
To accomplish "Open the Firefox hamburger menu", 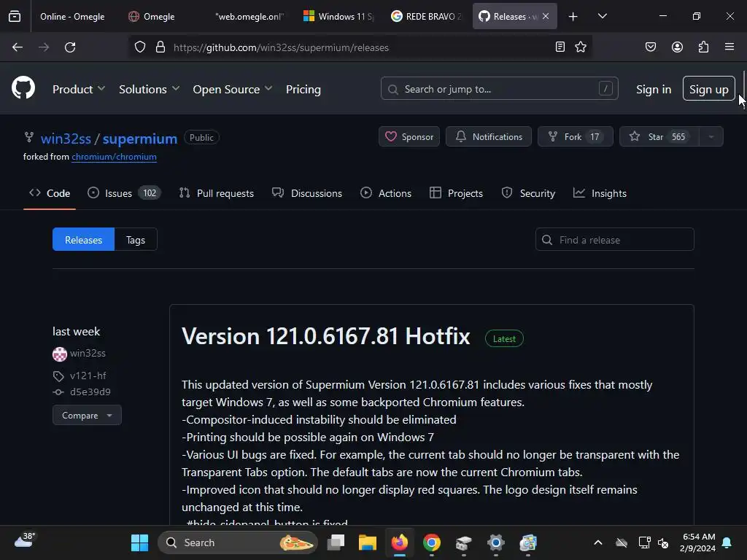I will tap(729, 47).
